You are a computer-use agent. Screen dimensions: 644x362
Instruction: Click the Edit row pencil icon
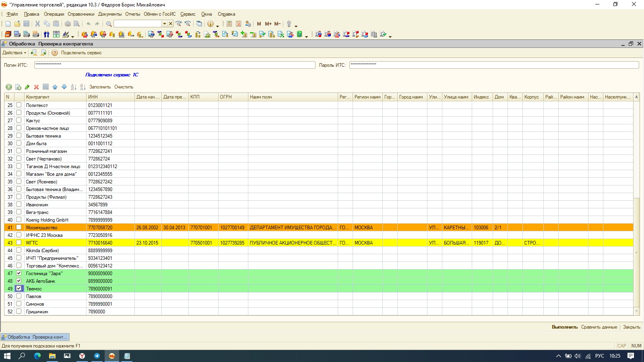tap(27, 87)
